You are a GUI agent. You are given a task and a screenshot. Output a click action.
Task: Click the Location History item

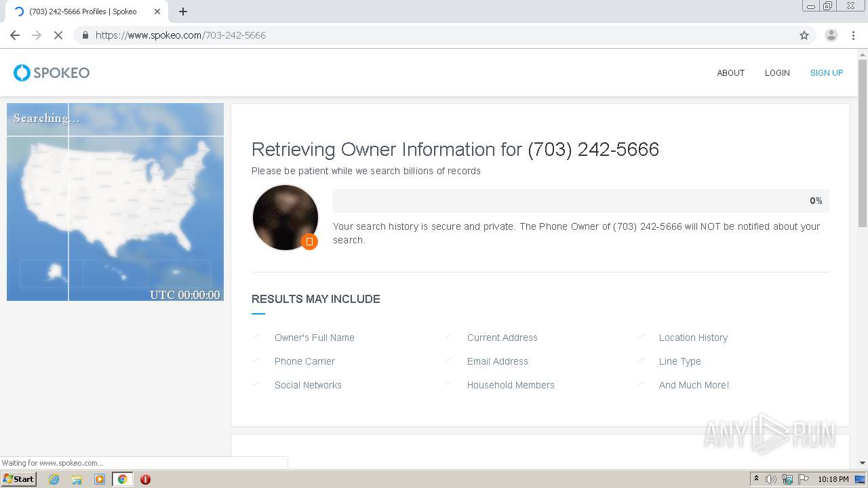(x=693, y=338)
